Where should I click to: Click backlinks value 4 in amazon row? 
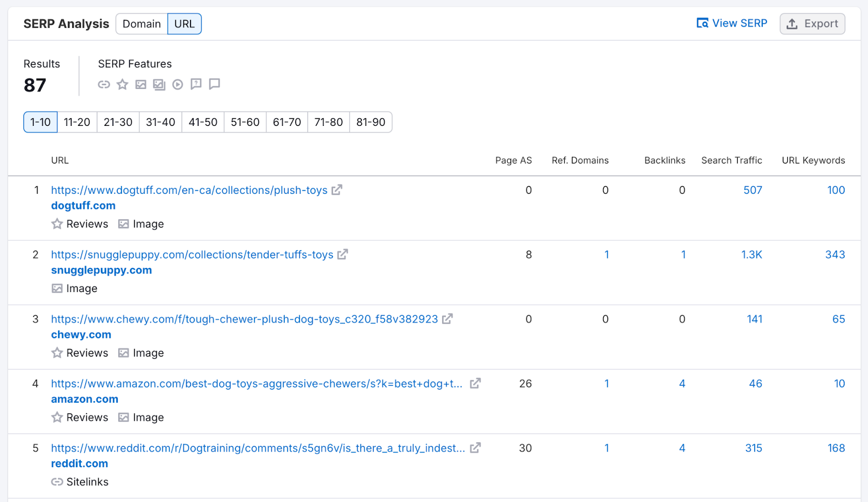682,384
